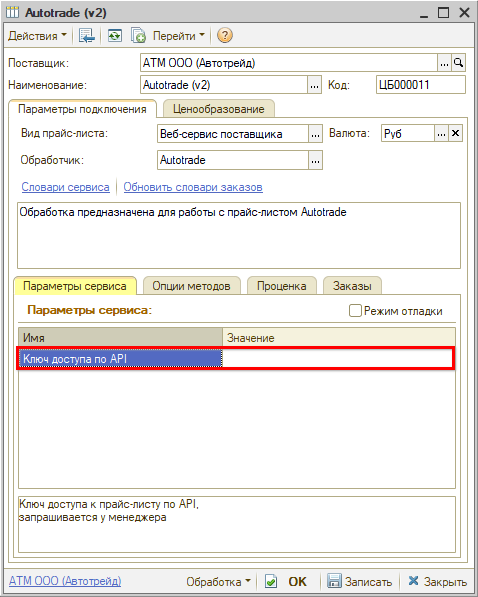Click the window icon in title bar
Image resolution: width=478 pixels, height=597 pixels.
(12, 13)
